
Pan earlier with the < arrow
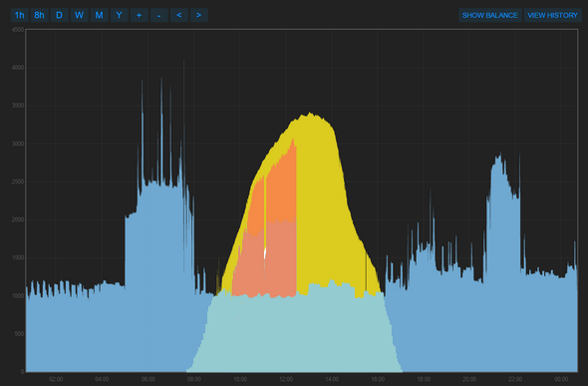click(x=179, y=15)
